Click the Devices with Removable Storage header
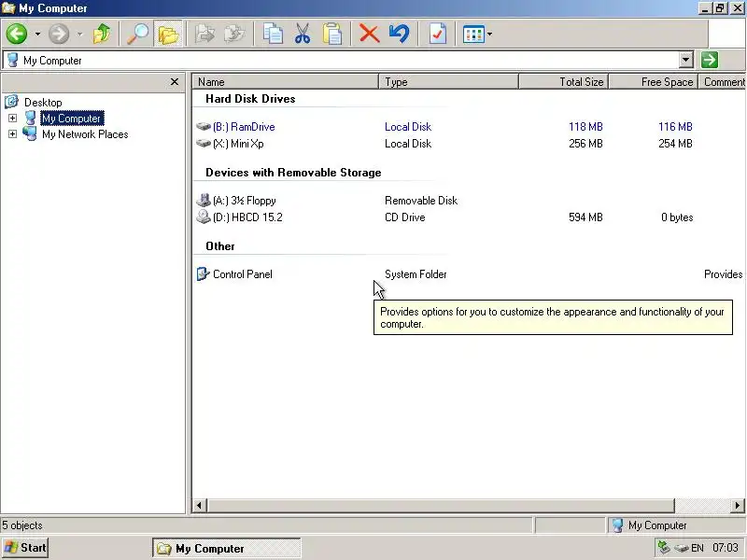 293,173
